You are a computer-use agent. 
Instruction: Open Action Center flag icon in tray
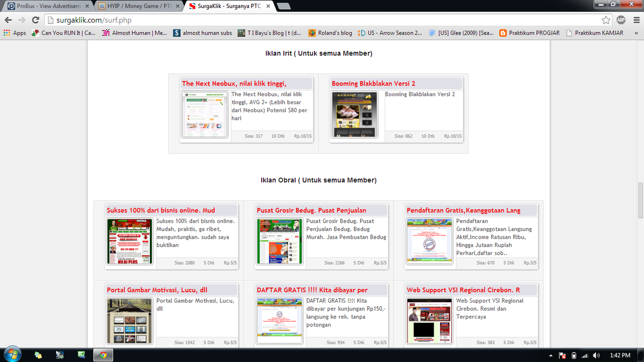pos(563,355)
